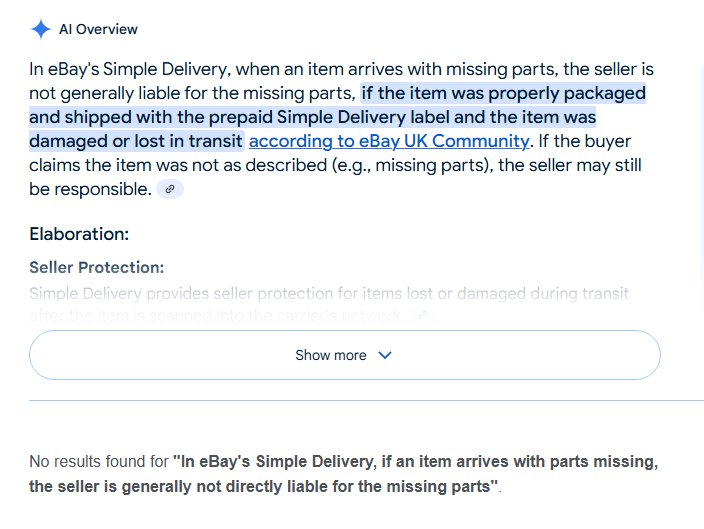Open the "according to eBay UK Community" link
This screenshot has width=704, height=529.
(x=389, y=141)
